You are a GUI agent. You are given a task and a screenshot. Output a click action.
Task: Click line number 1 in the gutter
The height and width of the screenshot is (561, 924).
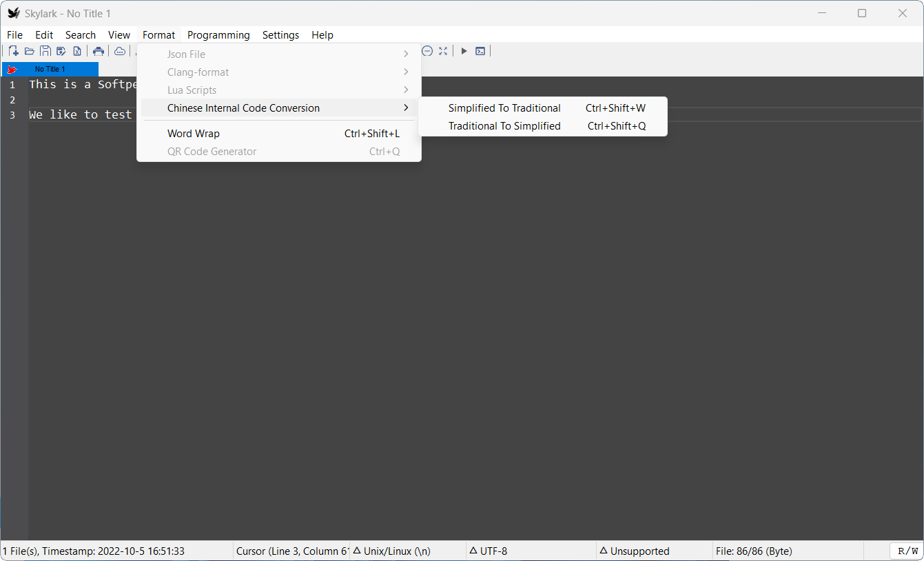12,85
